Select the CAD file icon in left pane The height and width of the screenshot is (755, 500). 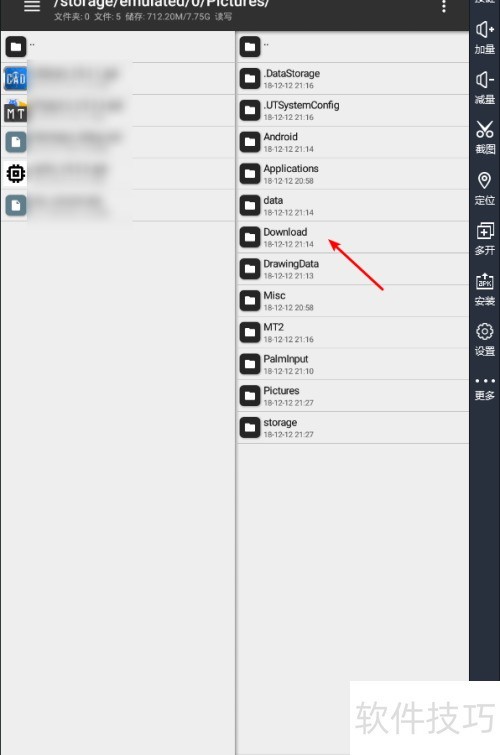click(x=15, y=78)
